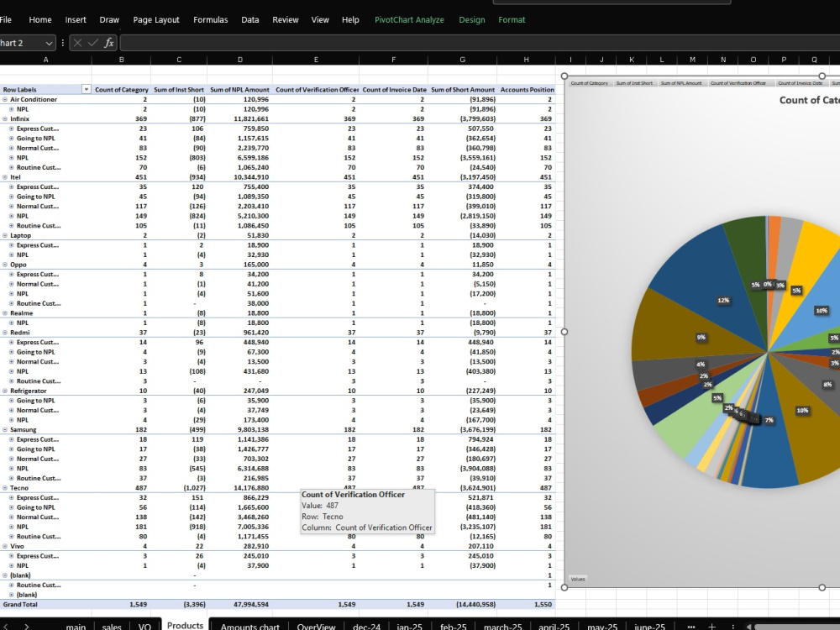The image size is (840, 630).
Task: Switch to the dec-24 sheet tab
Action: tap(366, 627)
